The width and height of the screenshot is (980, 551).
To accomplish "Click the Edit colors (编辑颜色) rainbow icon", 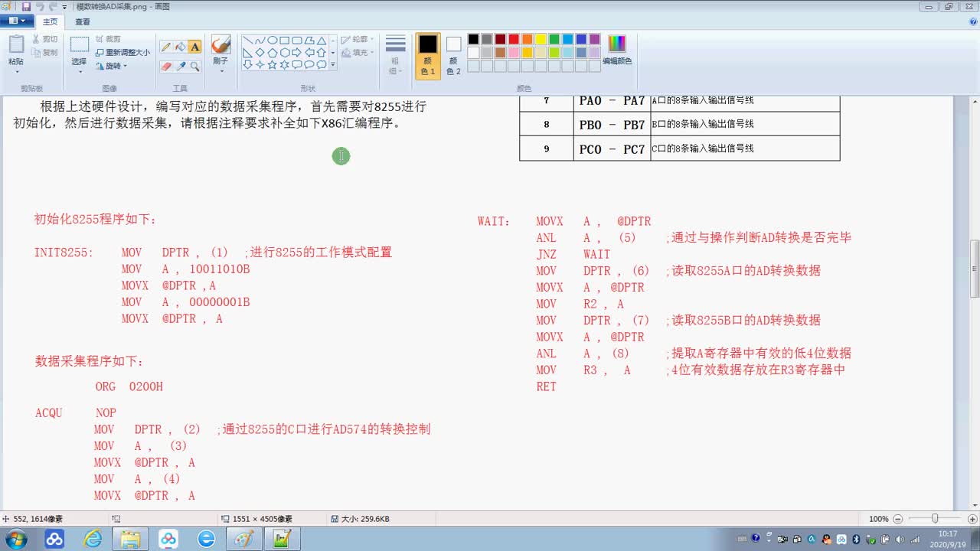I will 617,44.
